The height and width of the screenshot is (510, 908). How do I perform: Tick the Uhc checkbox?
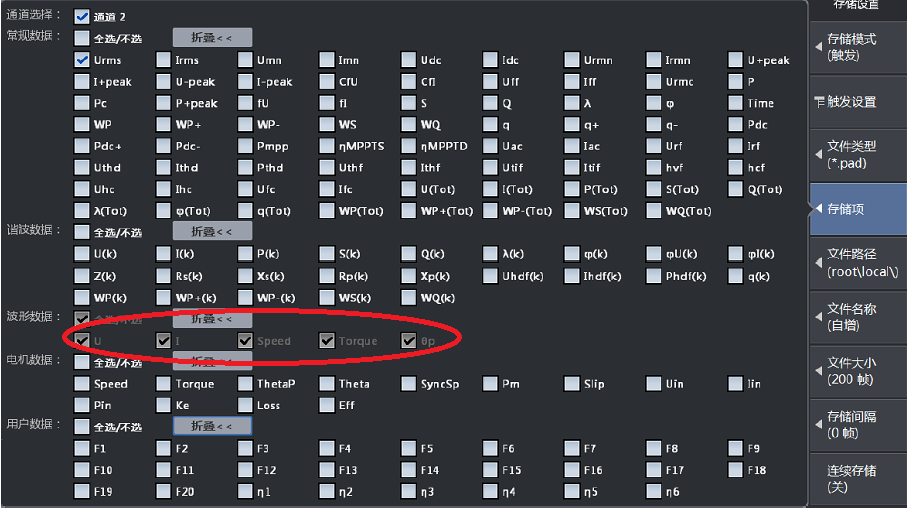coord(82,189)
